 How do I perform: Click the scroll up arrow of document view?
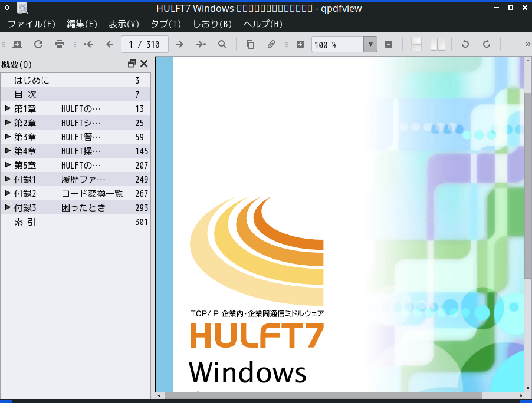coord(528,60)
